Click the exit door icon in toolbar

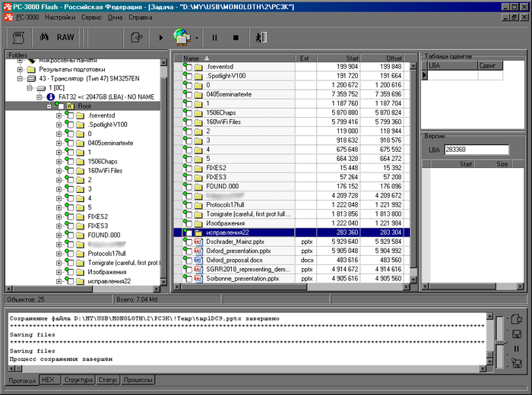tap(260, 36)
